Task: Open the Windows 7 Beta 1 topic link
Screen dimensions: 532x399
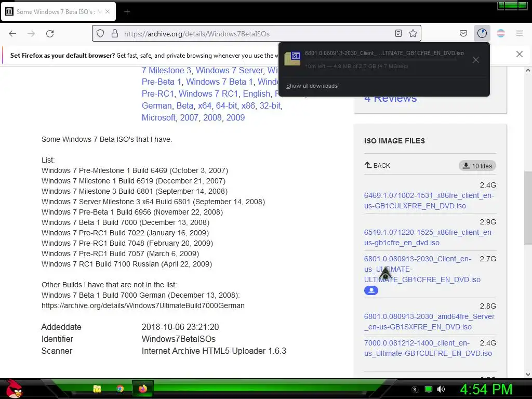Action: click(220, 82)
